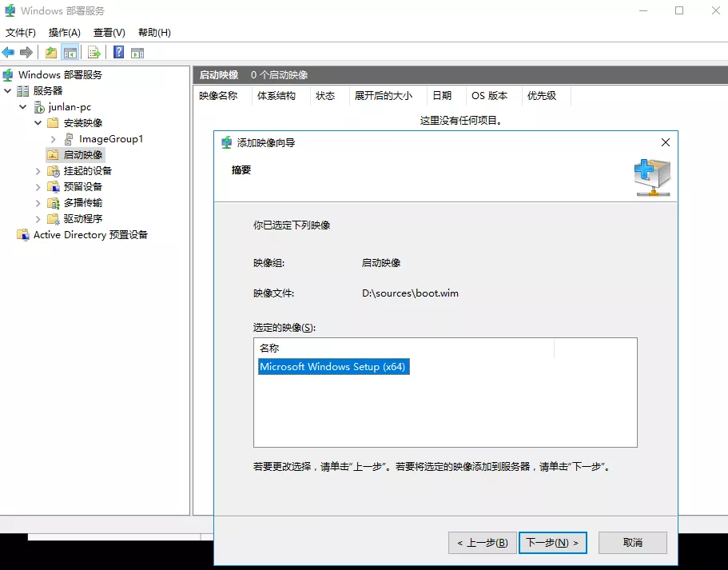Click the Up One Level folder icon
728x570 pixels.
coord(51,53)
